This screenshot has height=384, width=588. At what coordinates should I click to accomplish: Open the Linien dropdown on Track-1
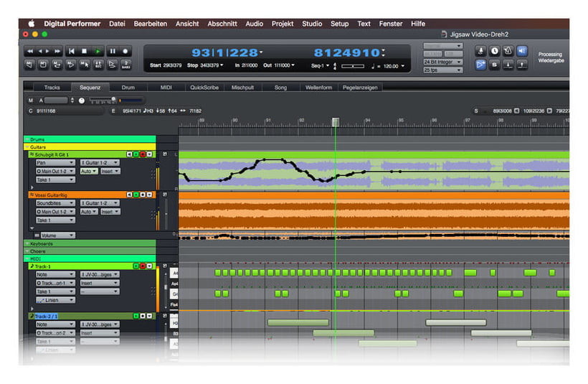pos(55,300)
